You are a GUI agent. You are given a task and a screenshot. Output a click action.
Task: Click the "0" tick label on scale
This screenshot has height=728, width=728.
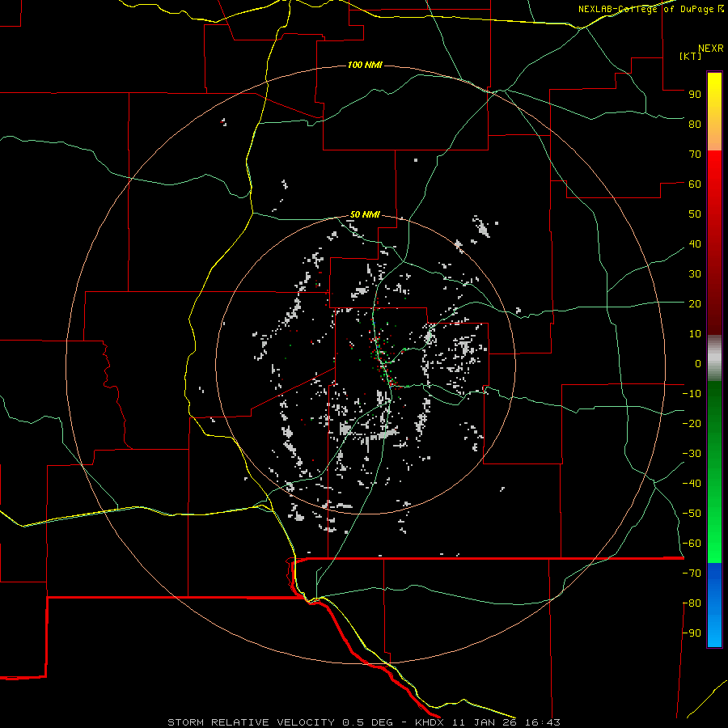[698, 363]
